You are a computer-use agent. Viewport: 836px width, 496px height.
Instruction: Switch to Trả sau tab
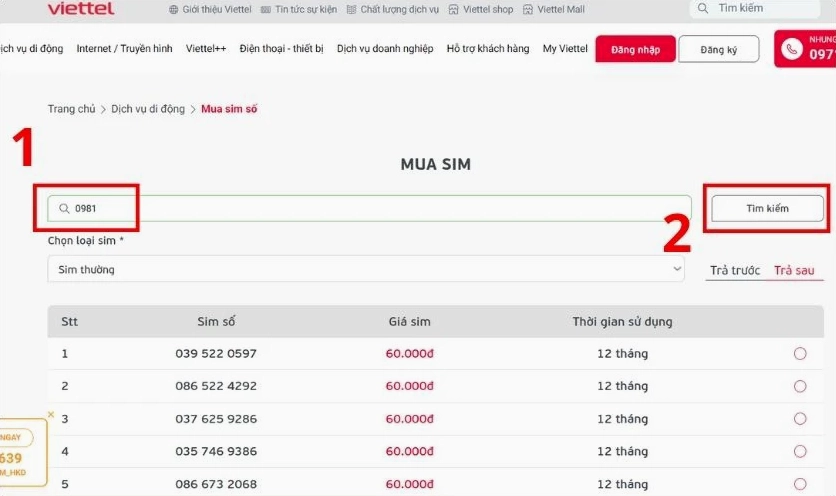pos(794,270)
